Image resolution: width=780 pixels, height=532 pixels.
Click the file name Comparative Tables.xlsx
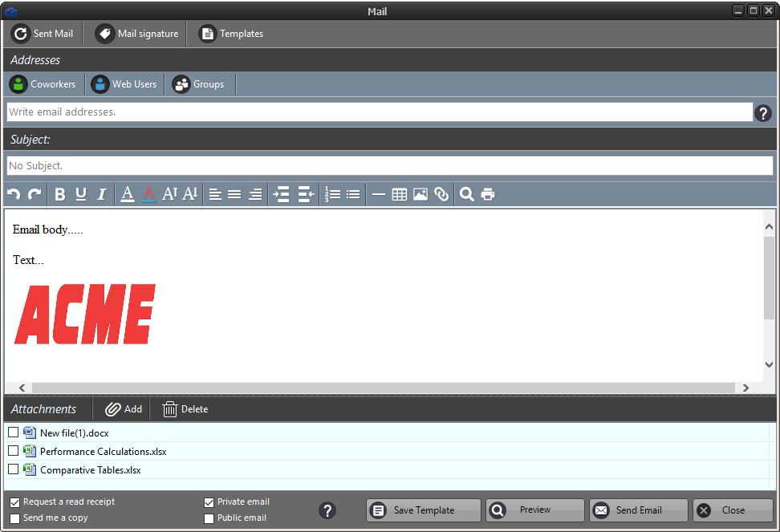coord(91,470)
